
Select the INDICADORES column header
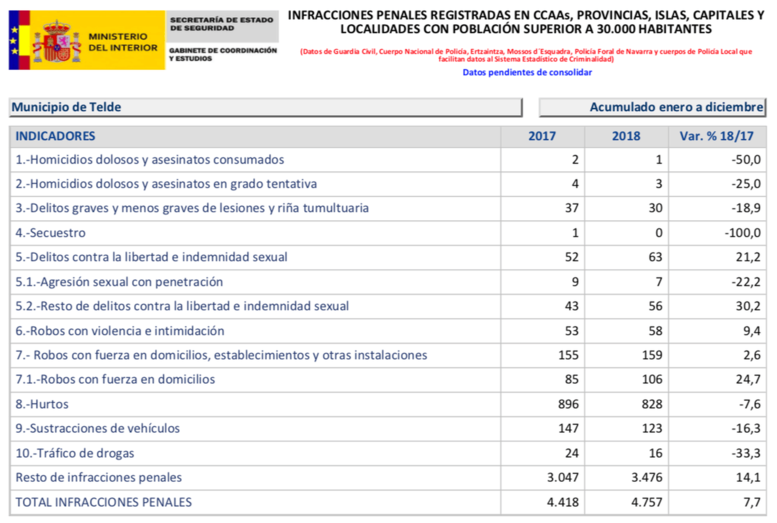coord(56,135)
